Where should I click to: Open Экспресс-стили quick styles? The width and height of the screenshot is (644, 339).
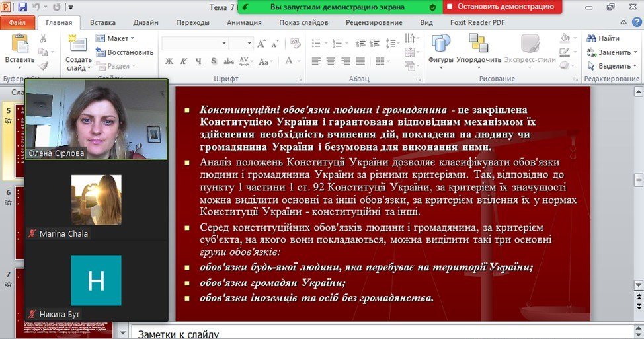(x=530, y=50)
